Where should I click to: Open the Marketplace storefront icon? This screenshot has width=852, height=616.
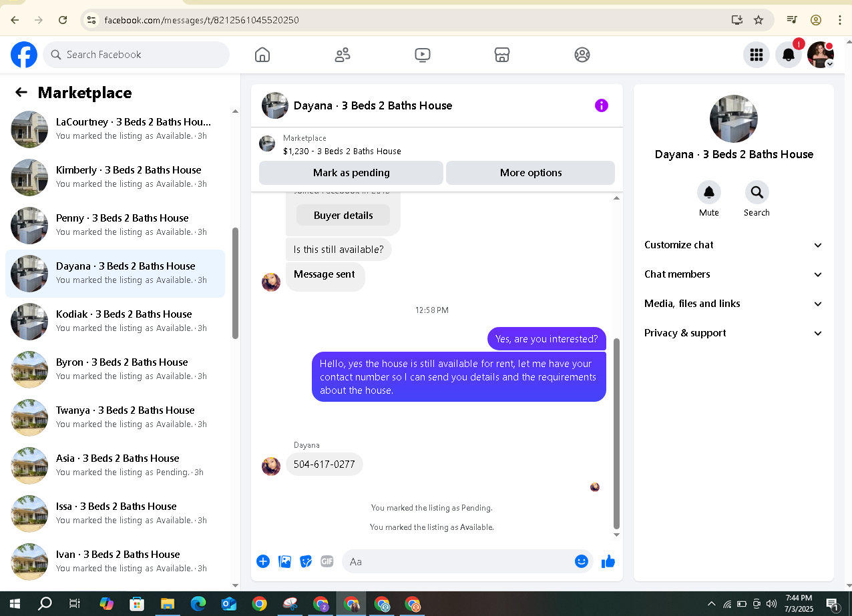502,55
